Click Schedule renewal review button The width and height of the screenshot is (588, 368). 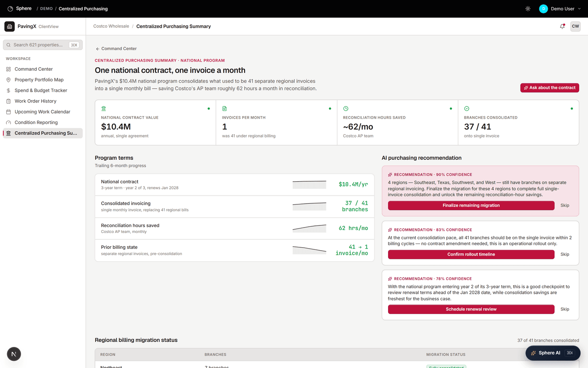(x=471, y=309)
